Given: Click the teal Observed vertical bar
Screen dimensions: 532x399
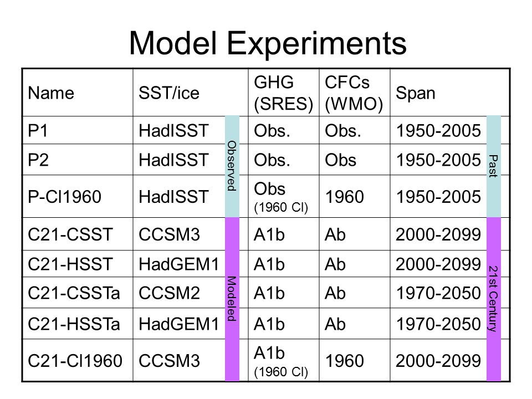Looking at the screenshot, I should tap(232, 166).
